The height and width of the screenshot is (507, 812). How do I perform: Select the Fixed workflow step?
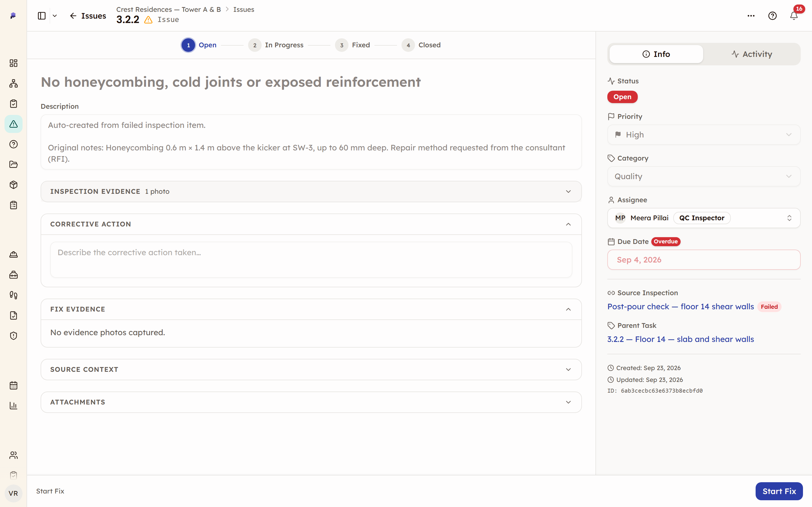pos(352,45)
